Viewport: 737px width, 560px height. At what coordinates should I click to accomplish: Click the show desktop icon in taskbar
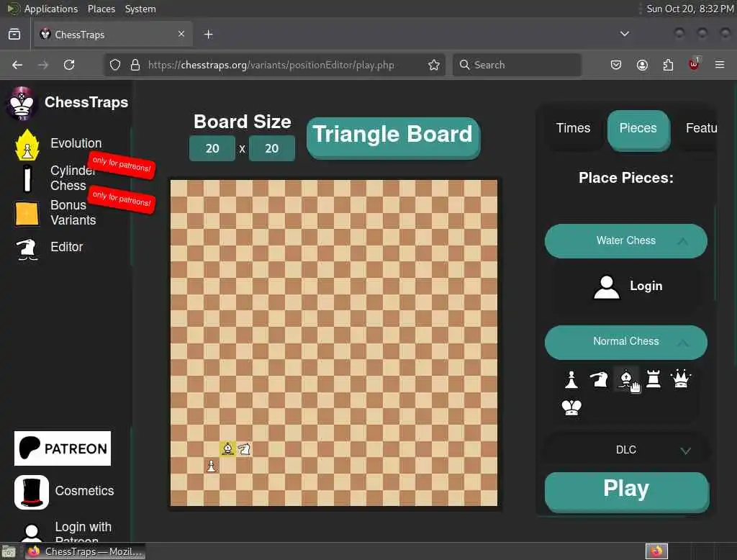(x=9, y=551)
